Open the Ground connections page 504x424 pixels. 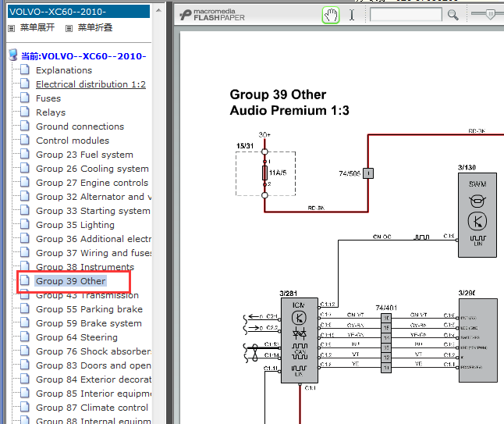(x=80, y=126)
